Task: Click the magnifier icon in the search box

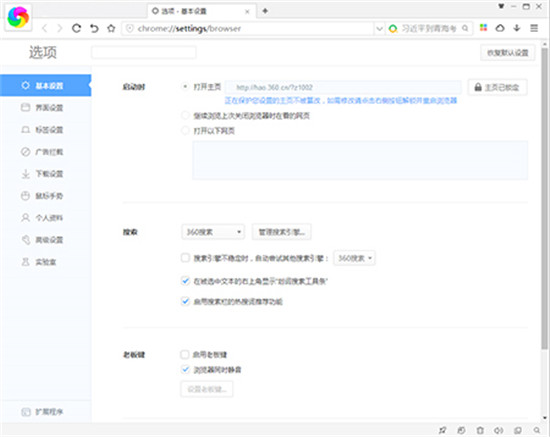Action: coord(465,28)
